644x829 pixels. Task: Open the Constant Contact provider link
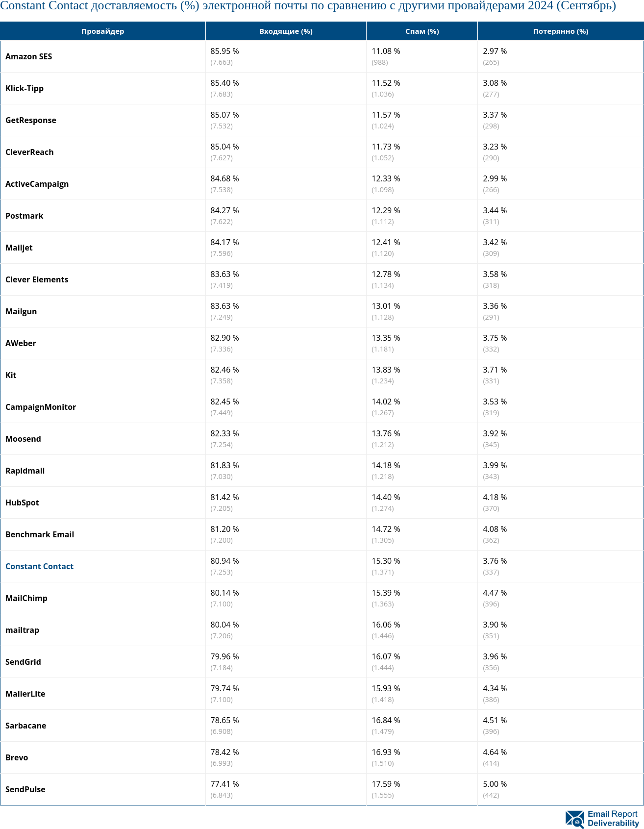pos(39,566)
